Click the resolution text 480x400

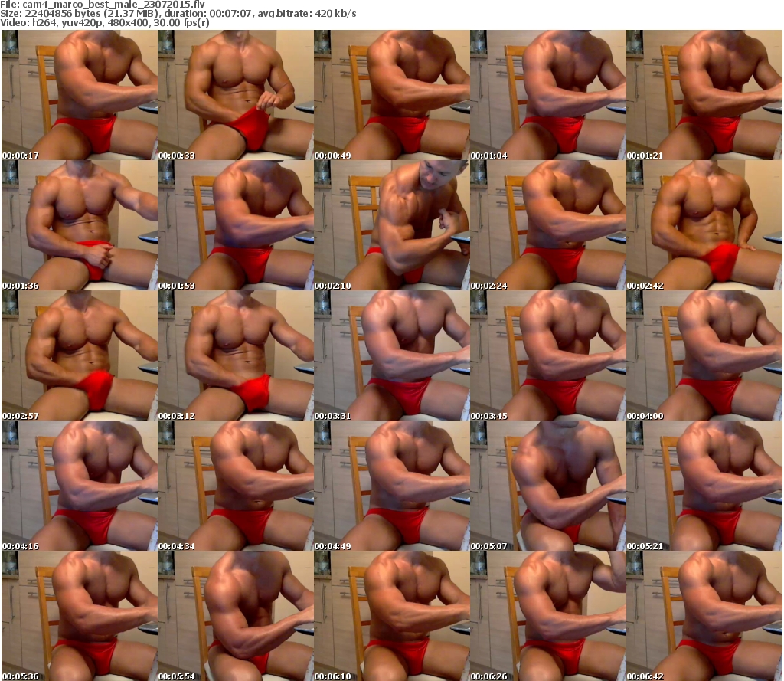coord(129,22)
